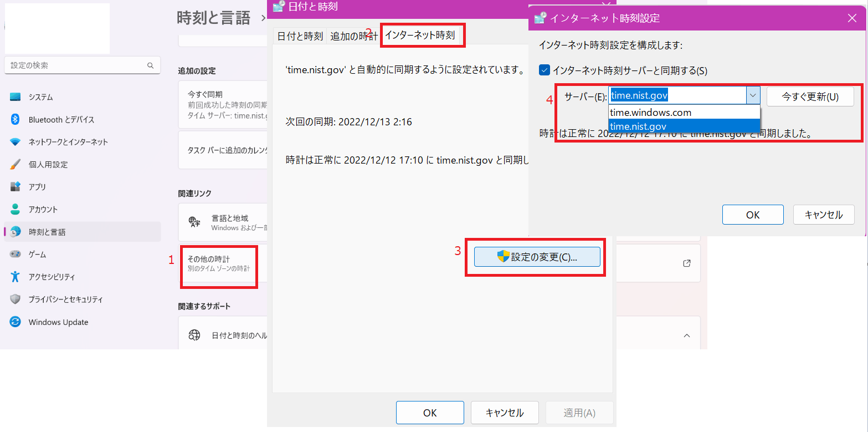
Task: Click タスク バーに追加のカレンダー setting row
Action: (x=223, y=150)
